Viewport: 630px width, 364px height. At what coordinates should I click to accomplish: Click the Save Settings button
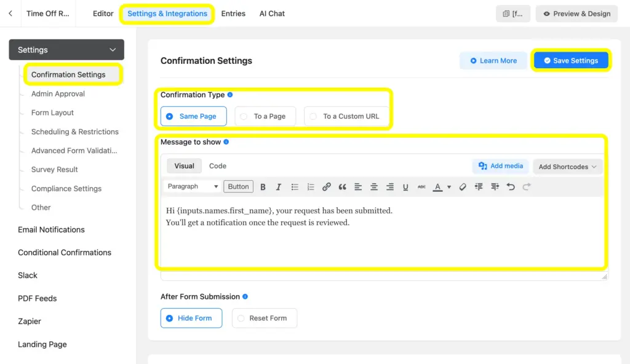point(571,61)
